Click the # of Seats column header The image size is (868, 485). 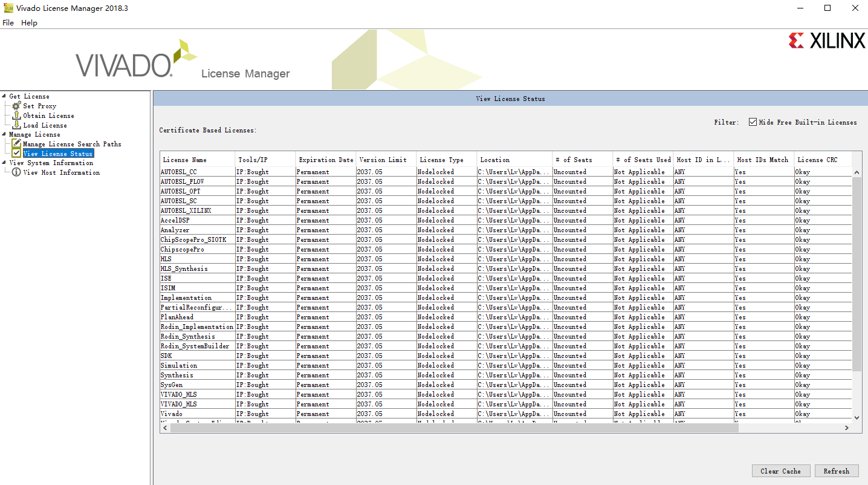(x=582, y=160)
